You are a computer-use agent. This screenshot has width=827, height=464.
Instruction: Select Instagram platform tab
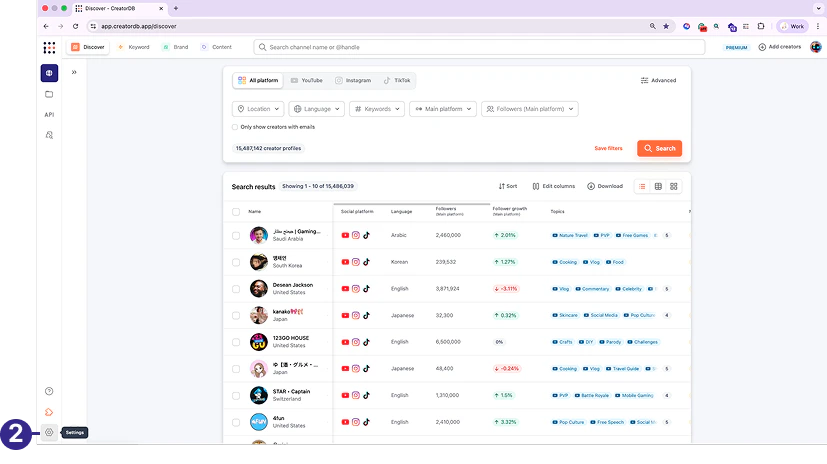pos(353,81)
